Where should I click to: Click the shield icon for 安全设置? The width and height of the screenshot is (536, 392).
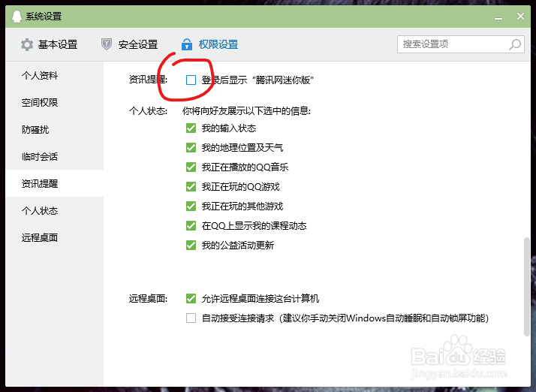tap(107, 44)
